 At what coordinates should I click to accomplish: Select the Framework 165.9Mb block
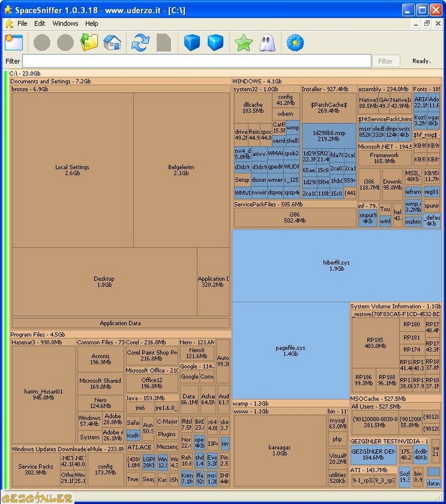click(384, 158)
